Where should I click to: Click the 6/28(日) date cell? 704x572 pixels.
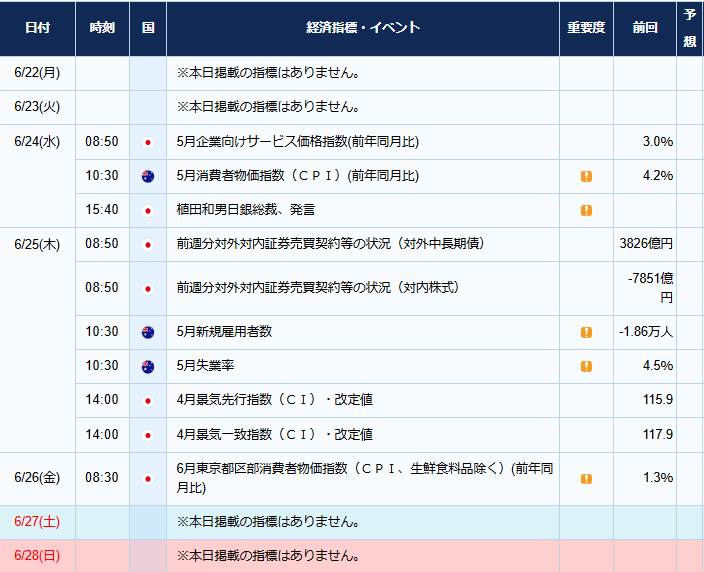pyautogui.click(x=37, y=556)
